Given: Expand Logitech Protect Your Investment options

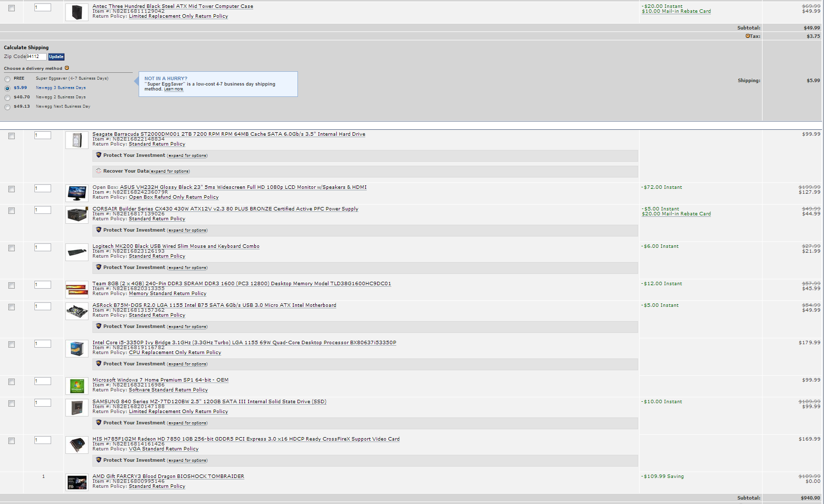Looking at the screenshot, I should pos(187,267).
